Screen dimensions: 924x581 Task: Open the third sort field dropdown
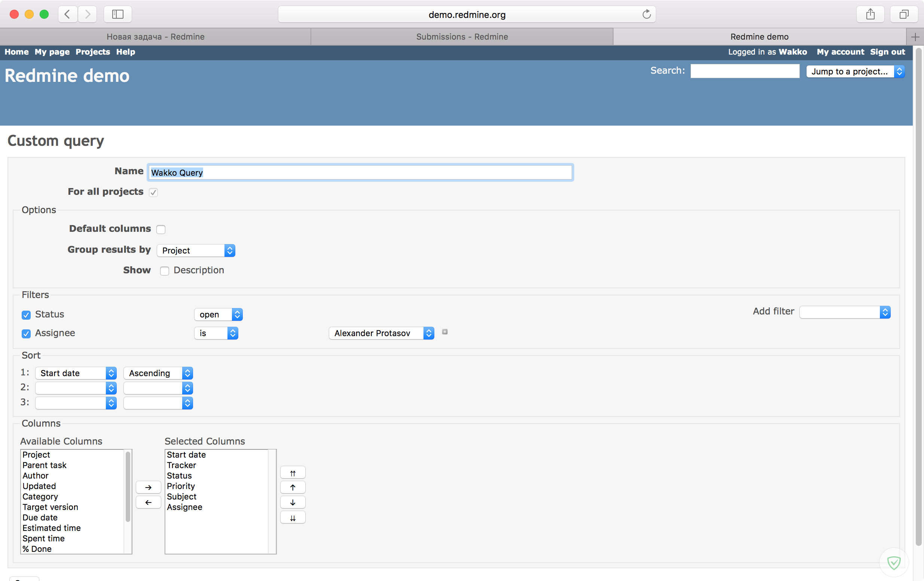pyautogui.click(x=76, y=403)
